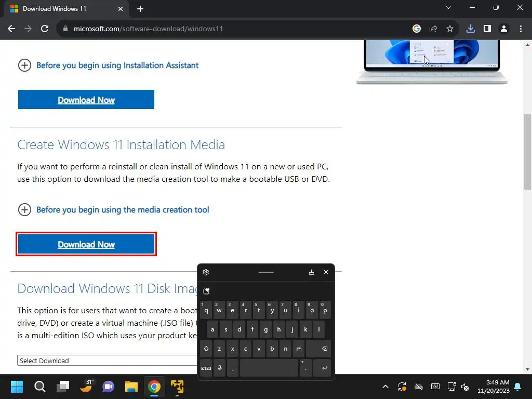This screenshot has height=399, width=532.
Task: Open Task View on taskbar
Action: 63,387
